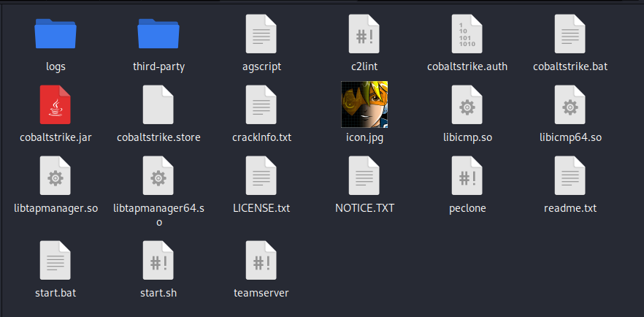The height and width of the screenshot is (317, 644).
Task: Click the 'crackInfo.txt' file name
Action: click(261, 137)
